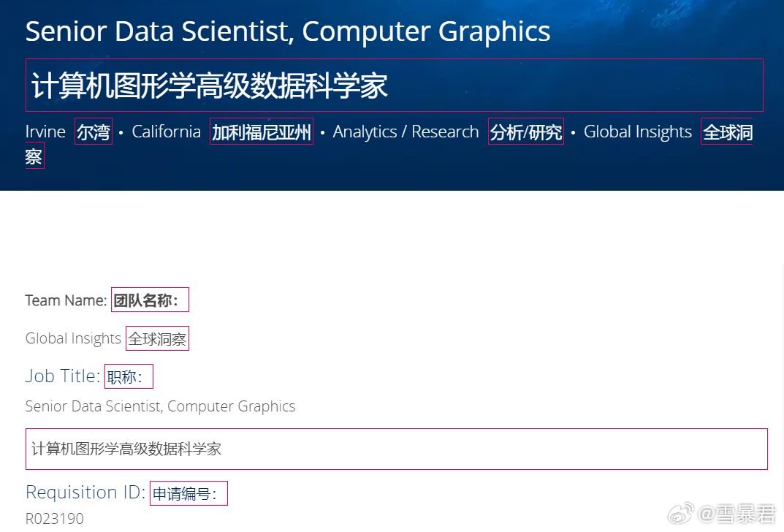Click the R023190 requisition number

click(x=55, y=519)
